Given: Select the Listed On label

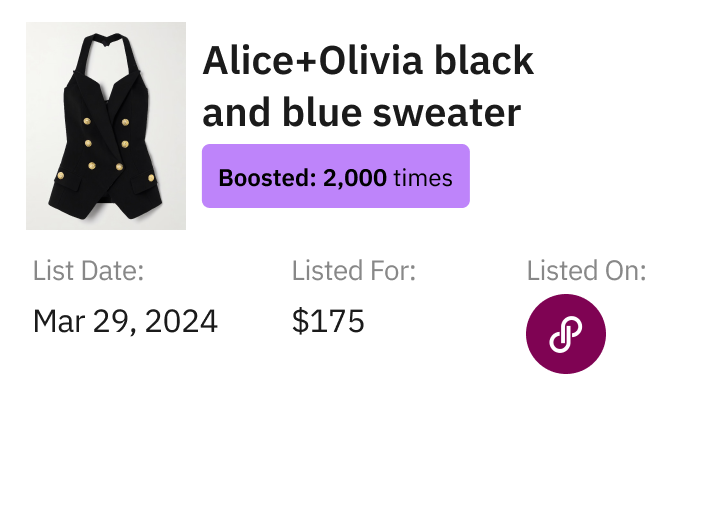Looking at the screenshot, I should 586,271.
